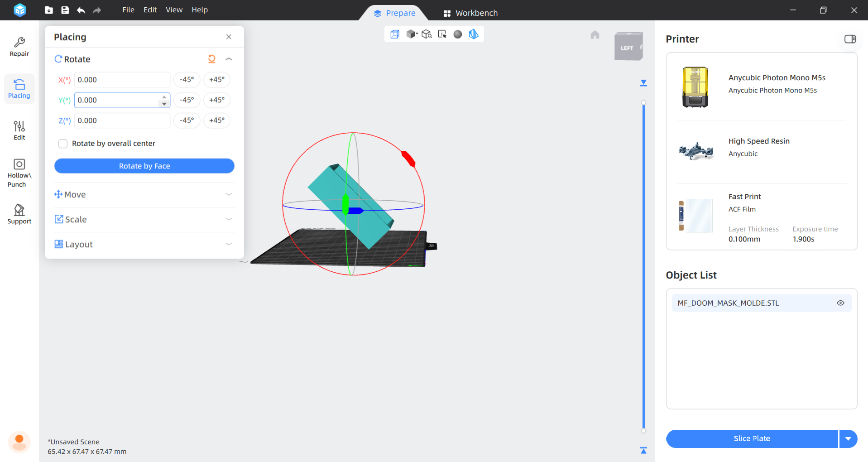This screenshot has width=868, height=462.
Task: Open the Edit tool in sidebar
Action: [19, 130]
